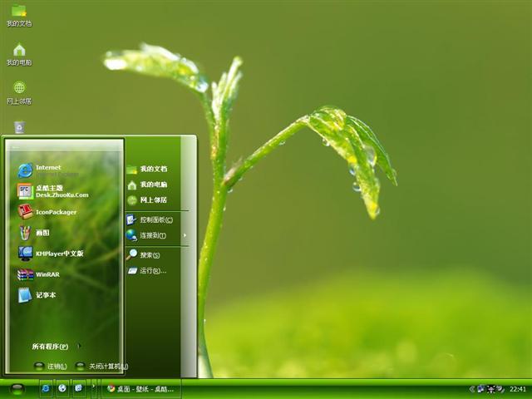Click third quick launch icon
The height and width of the screenshot is (399, 532).
(x=78, y=388)
